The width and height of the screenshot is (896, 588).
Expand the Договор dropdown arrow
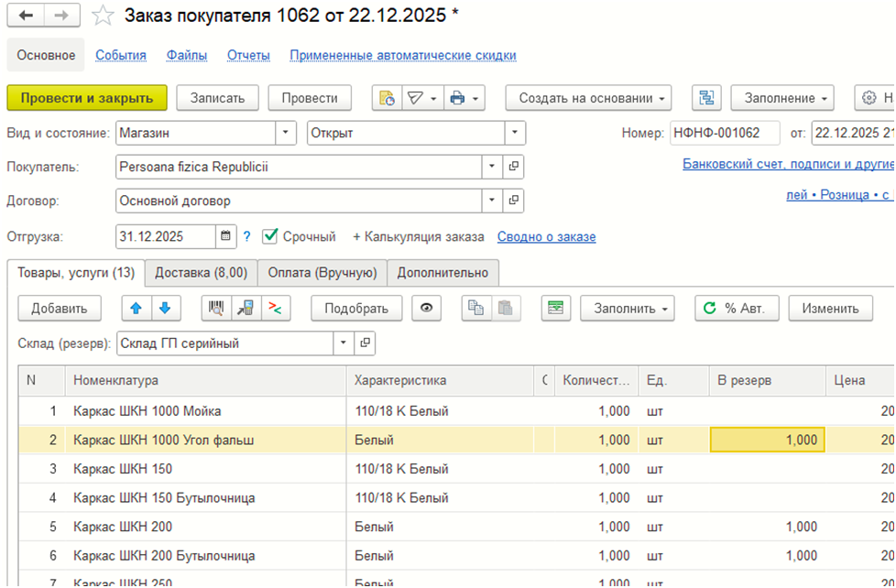pos(492,201)
